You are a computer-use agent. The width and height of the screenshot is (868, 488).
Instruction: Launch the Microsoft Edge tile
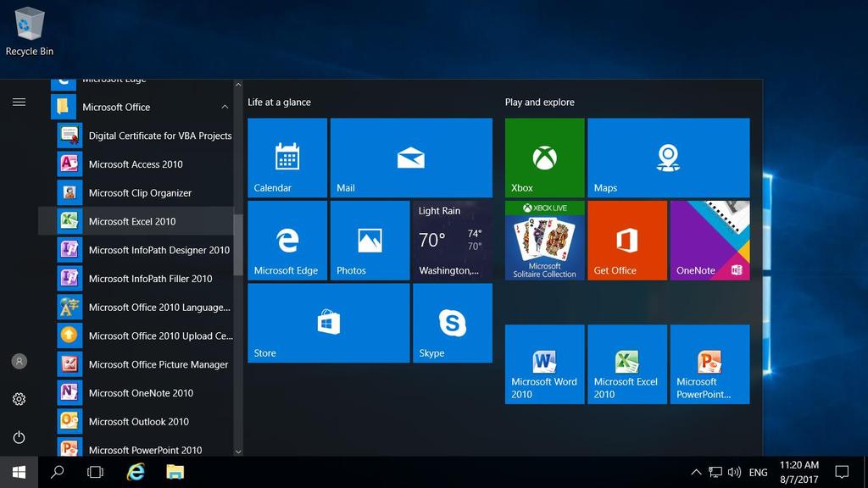pos(287,240)
